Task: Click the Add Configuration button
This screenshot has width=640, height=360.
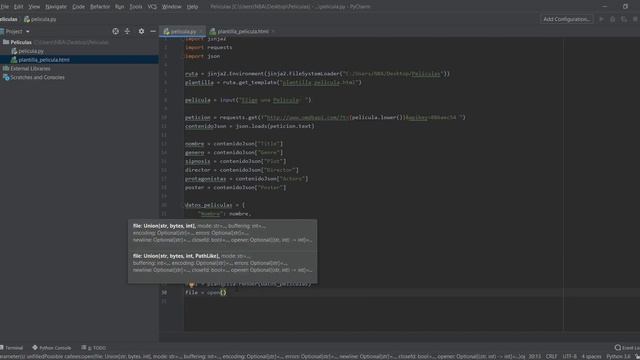Action: (x=567, y=19)
